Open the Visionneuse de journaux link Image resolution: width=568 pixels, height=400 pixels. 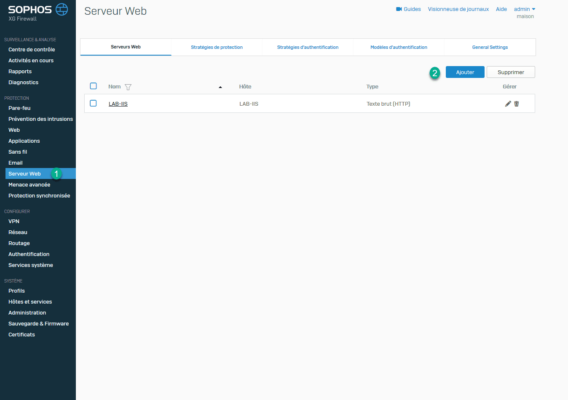458,9
